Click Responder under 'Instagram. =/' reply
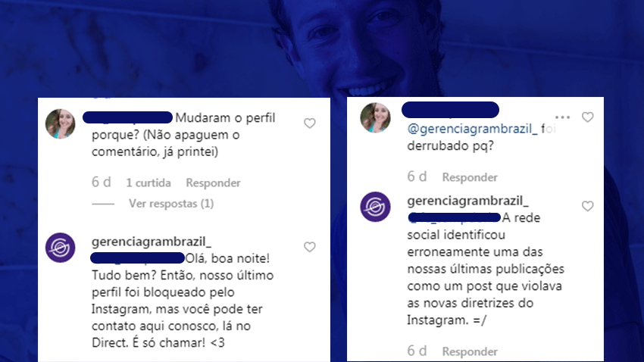 click(x=470, y=351)
